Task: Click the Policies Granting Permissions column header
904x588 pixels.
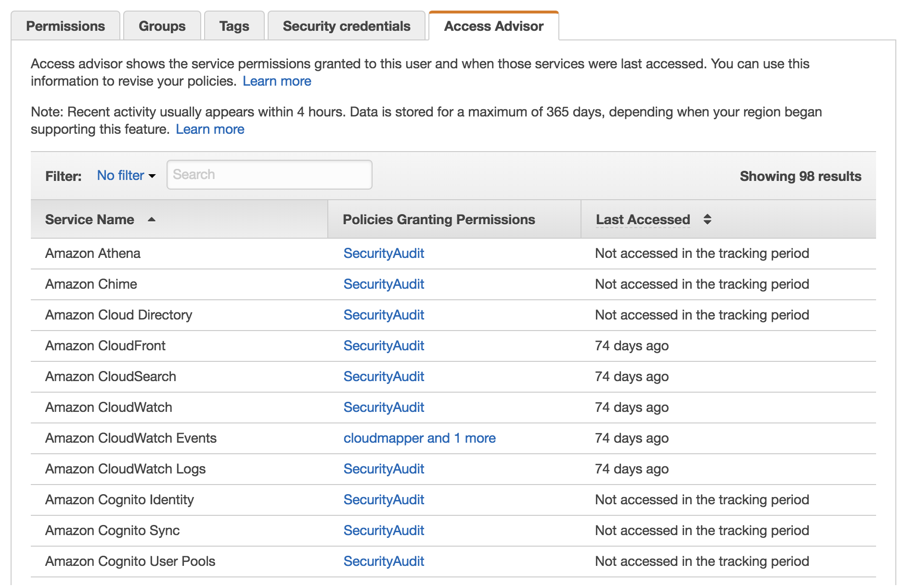Action: (454, 219)
